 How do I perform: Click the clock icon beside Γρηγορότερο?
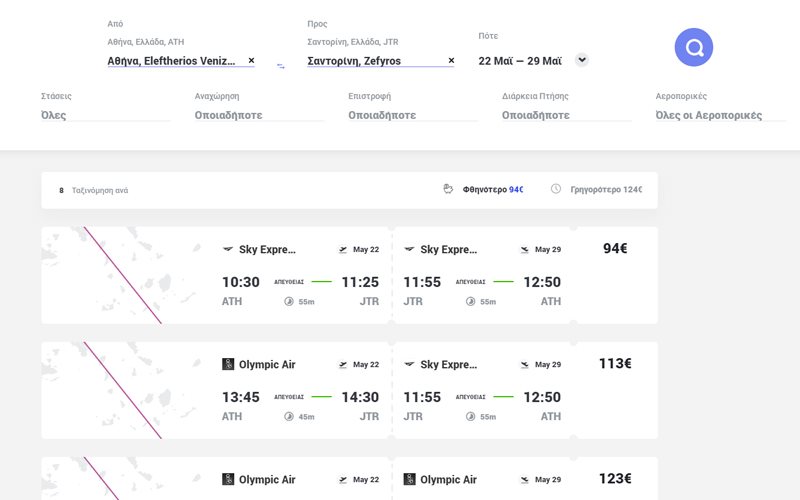pos(556,189)
